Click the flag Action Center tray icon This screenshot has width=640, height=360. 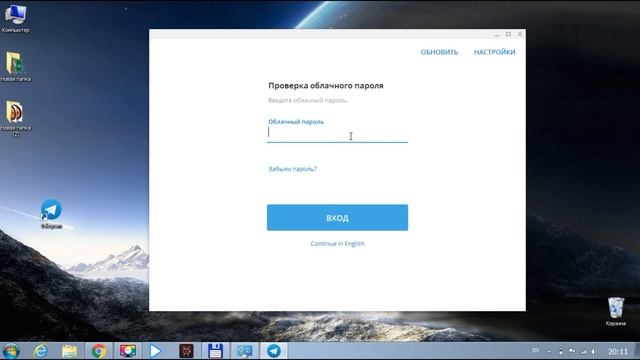[x=572, y=351]
